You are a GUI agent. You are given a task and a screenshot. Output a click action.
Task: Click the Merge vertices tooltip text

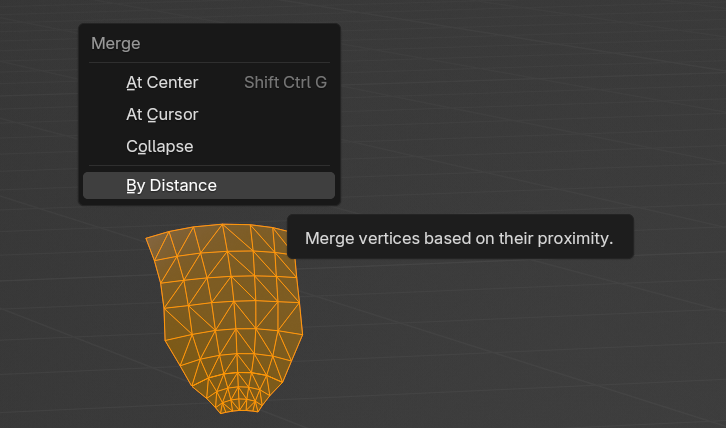pos(458,239)
